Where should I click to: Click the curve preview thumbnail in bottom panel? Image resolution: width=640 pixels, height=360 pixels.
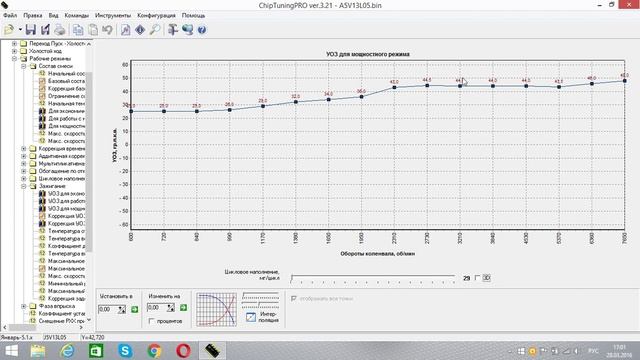tap(216, 309)
